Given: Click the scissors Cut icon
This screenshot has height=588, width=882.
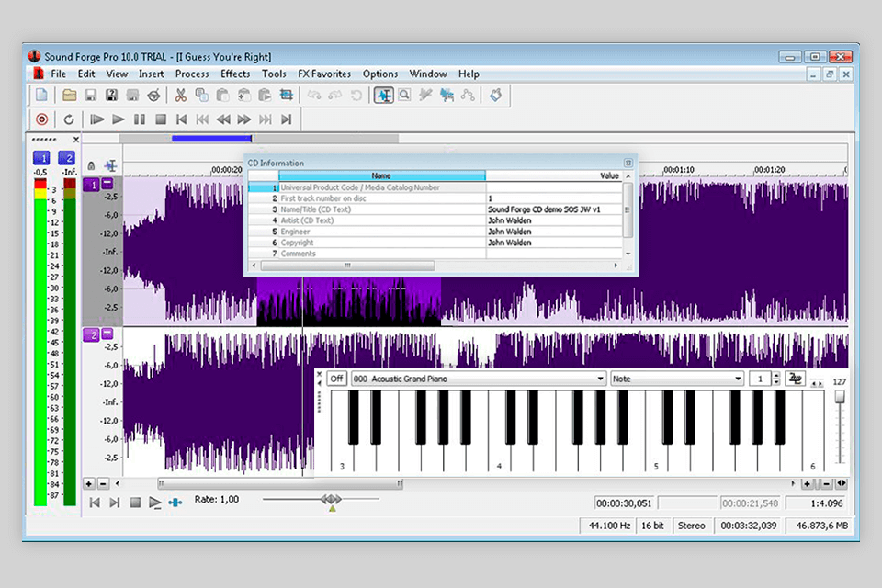Looking at the screenshot, I should tap(180, 95).
